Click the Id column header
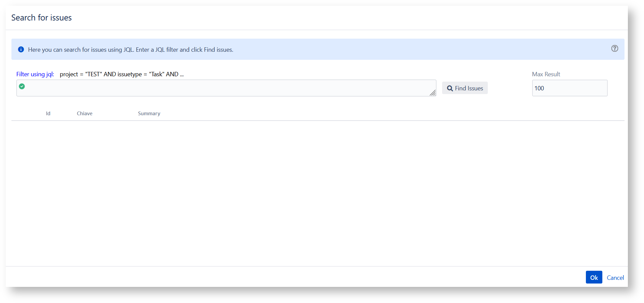The height and width of the screenshot is (303, 644). (48, 114)
